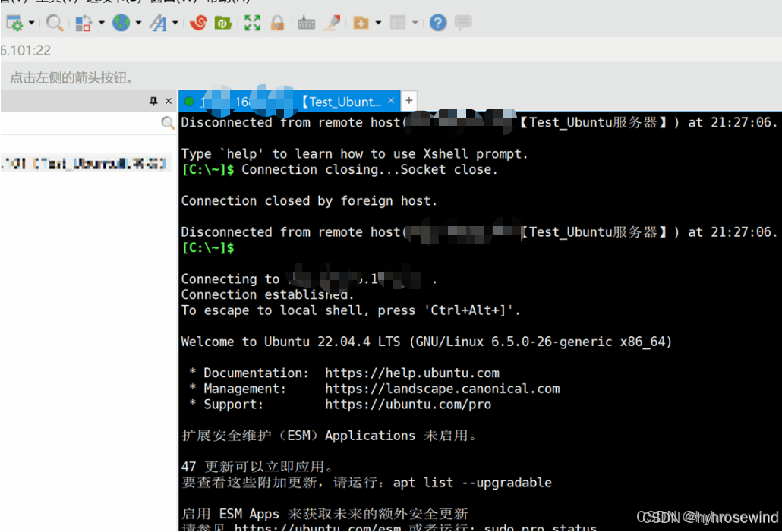Click the Session Manager search icon
The height and width of the screenshot is (532, 782).
tap(168, 123)
